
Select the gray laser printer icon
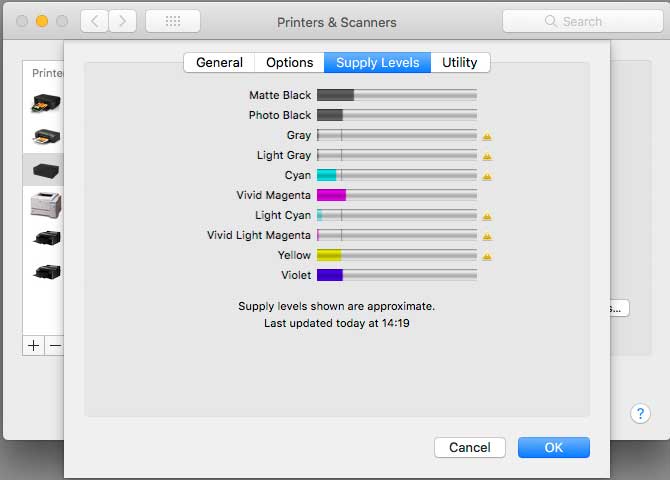coord(46,205)
